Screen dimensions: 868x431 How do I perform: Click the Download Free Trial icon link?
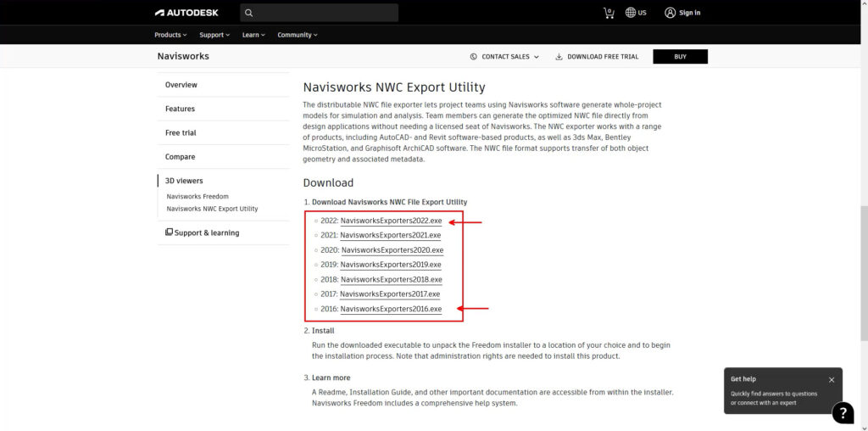559,57
